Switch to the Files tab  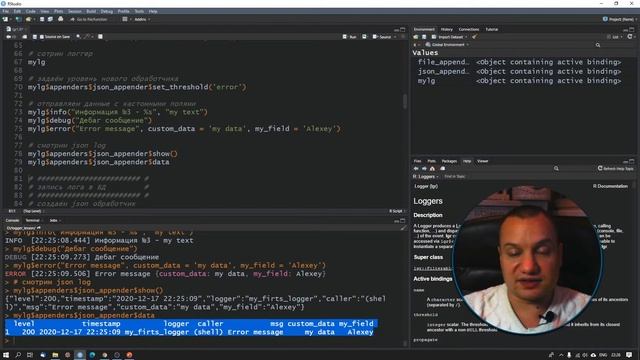point(417,161)
